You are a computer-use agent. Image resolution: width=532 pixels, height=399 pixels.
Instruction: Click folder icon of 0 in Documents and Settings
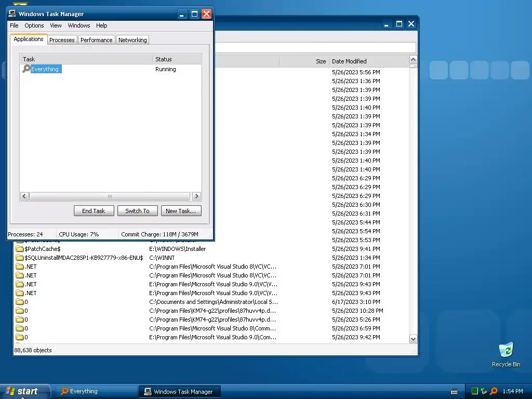point(20,302)
